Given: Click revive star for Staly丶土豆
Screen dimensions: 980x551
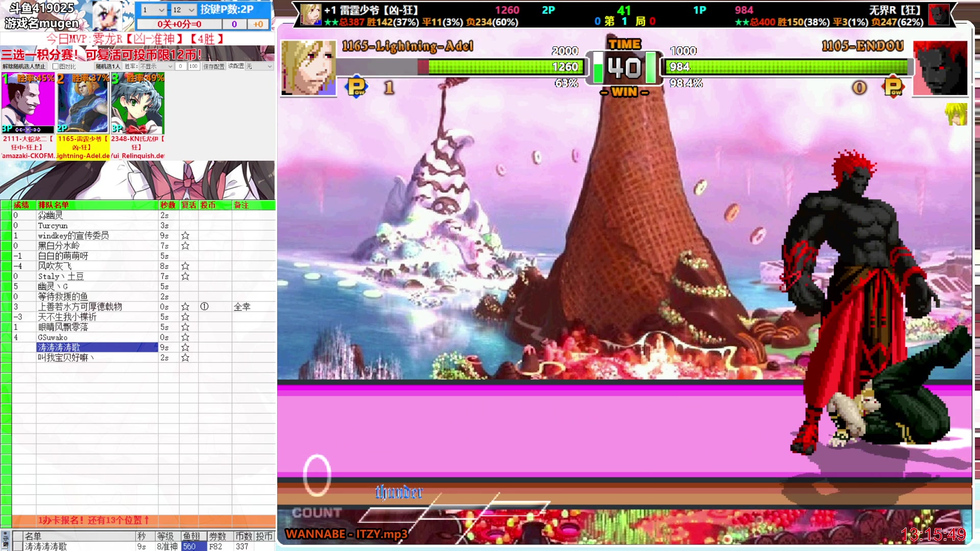Looking at the screenshot, I should tap(185, 277).
